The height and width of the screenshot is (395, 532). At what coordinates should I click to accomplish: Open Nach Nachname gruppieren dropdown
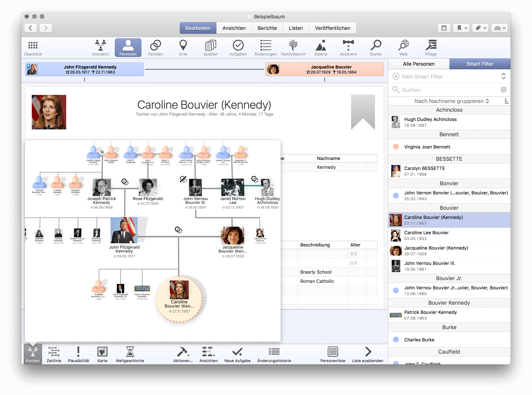pos(451,101)
